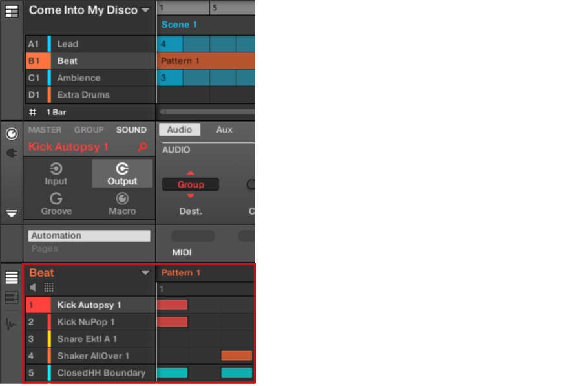This screenshot has width=588, height=386.
Task: Click the Automation button
Action: [x=89, y=236]
